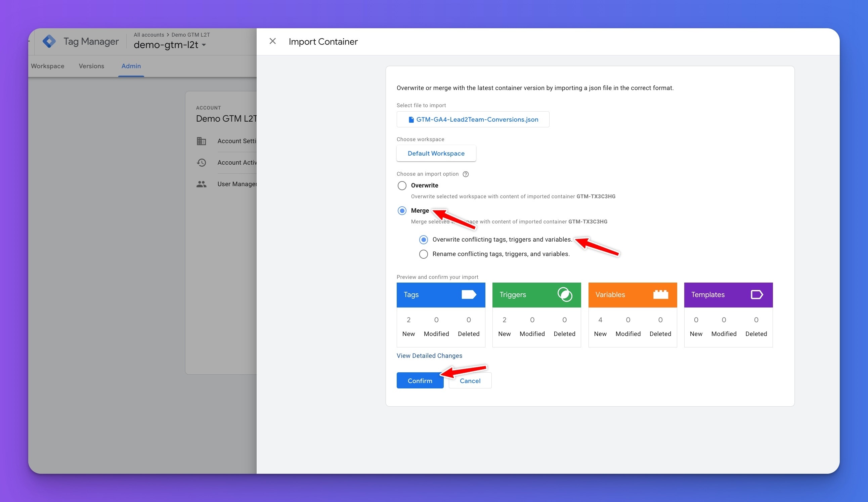Choose Rename conflicting tags, triggers, and variables
The image size is (868, 502).
click(423, 254)
